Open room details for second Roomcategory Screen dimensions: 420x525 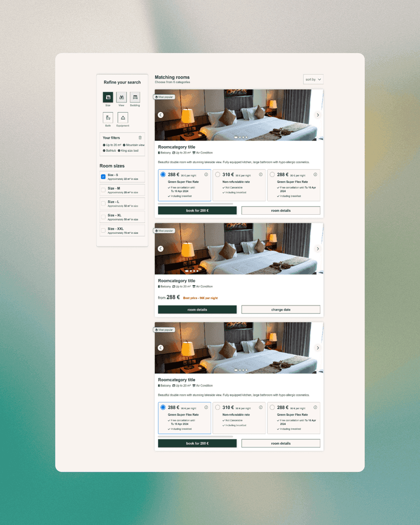point(197,309)
